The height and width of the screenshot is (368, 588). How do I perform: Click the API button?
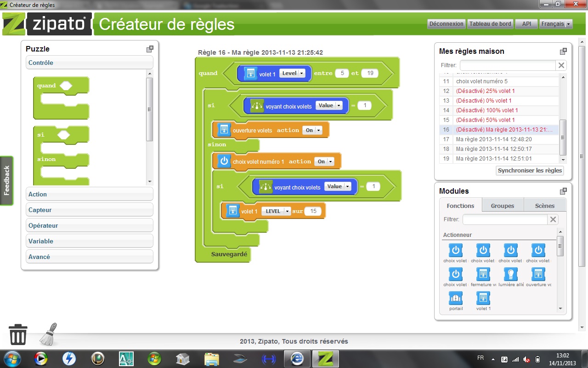point(526,24)
